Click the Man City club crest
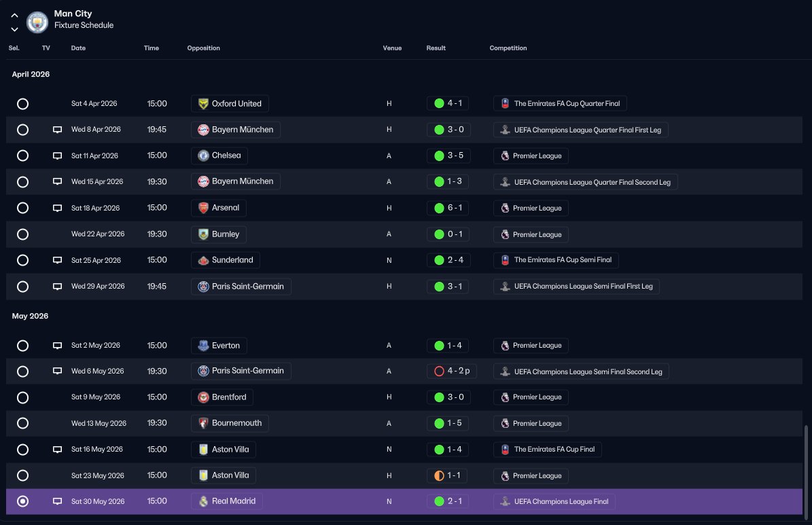Image resolution: width=812 pixels, height=525 pixels. pyautogui.click(x=37, y=22)
